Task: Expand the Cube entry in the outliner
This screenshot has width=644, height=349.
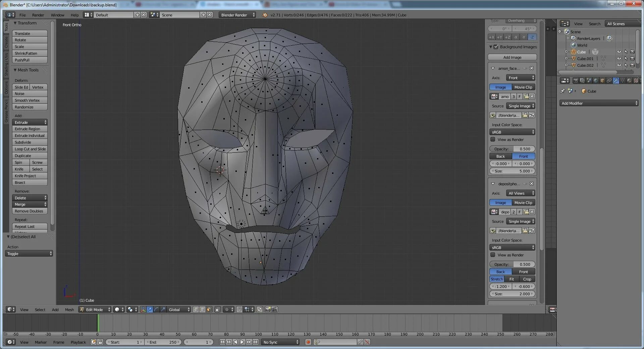Action: (567, 52)
